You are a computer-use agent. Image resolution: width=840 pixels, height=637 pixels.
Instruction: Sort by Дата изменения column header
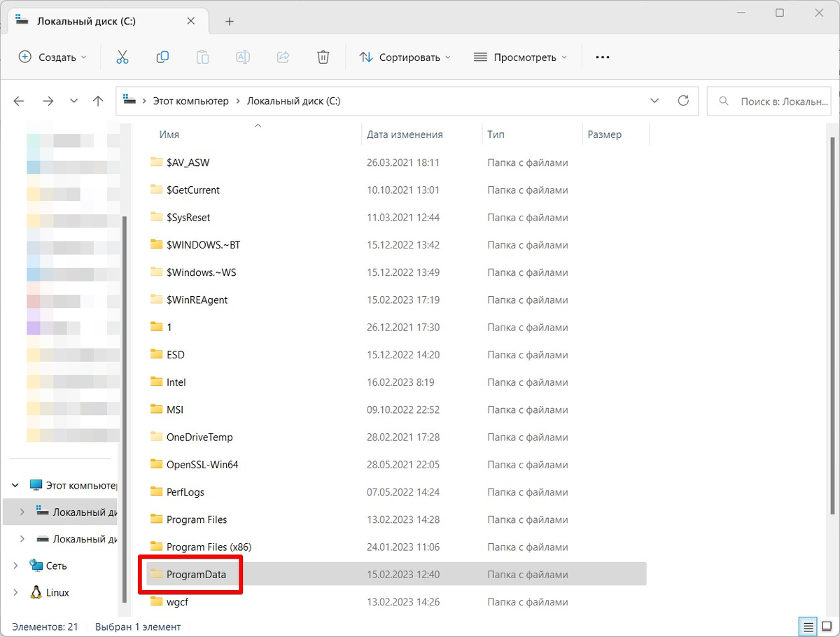click(405, 134)
